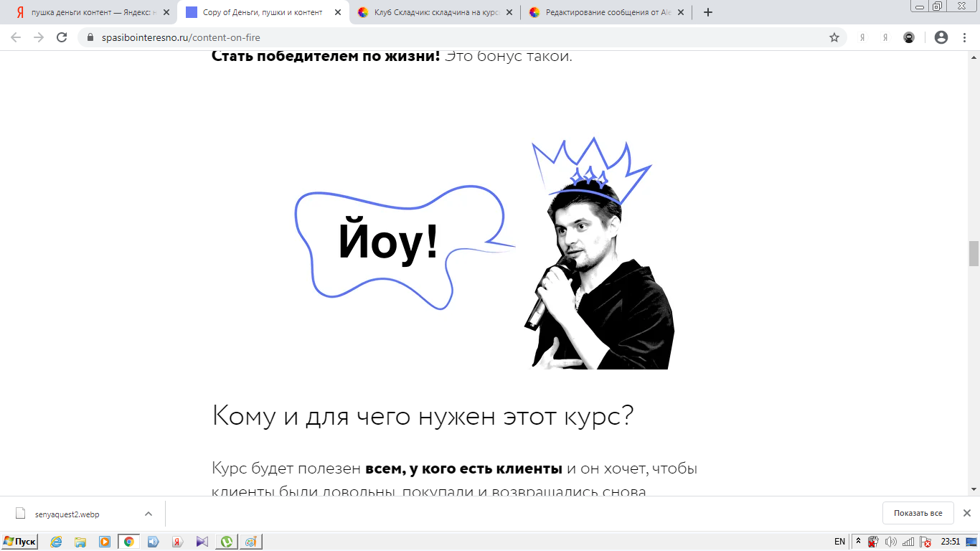Click the bold text 'всем, у кого есть клиенты'

[463, 469]
